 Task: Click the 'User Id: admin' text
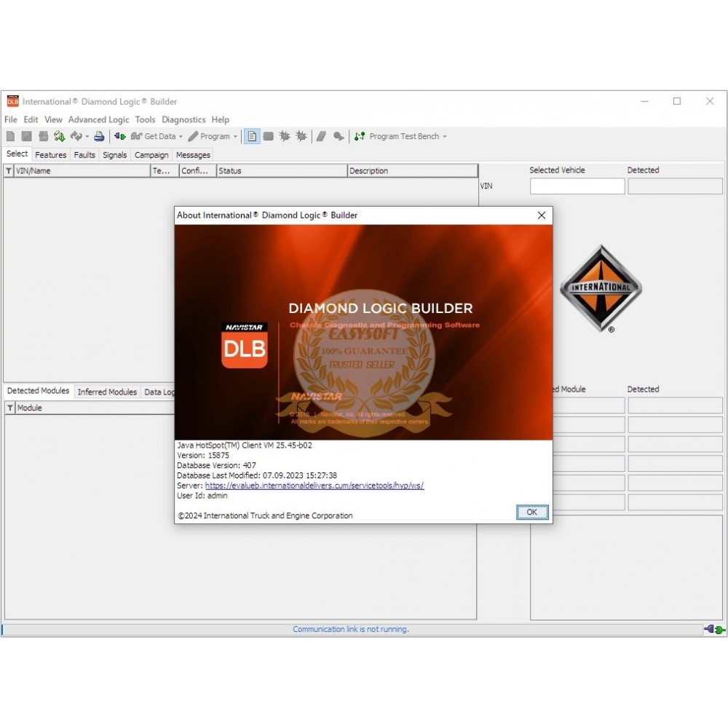(x=202, y=496)
